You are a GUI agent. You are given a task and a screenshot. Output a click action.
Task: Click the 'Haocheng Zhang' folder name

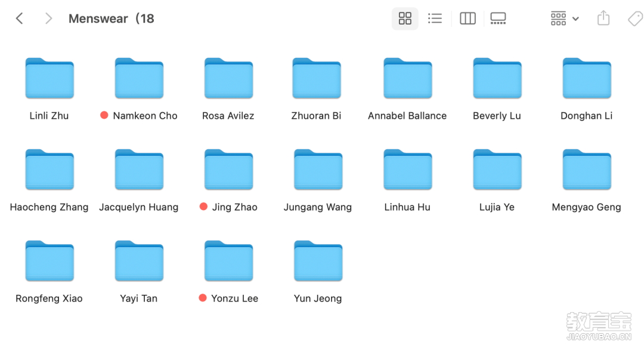click(x=49, y=207)
